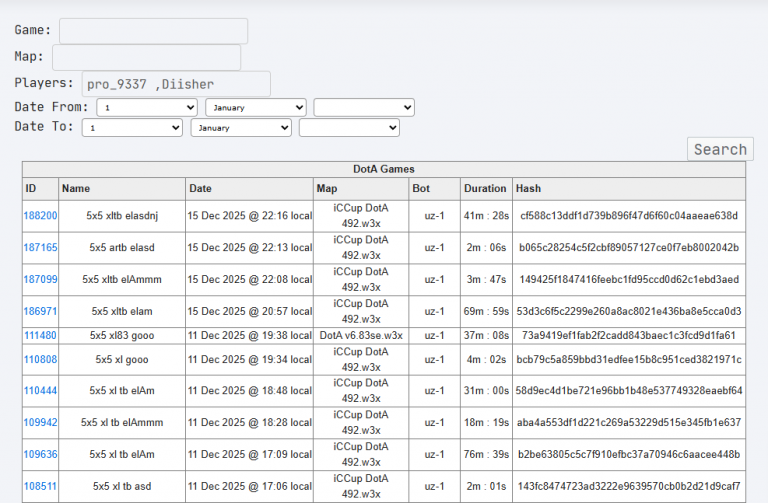
Task: Click hash starting bcb79c5a859b
Action: [629, 359]
